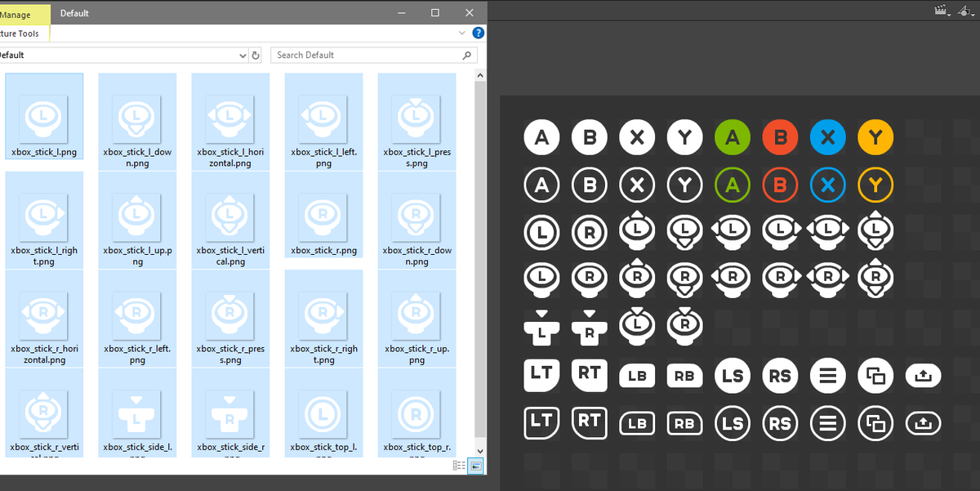The image size is (980, 491).
Task: Click the outlined LT trigger sprite
Action: point(541,422)
